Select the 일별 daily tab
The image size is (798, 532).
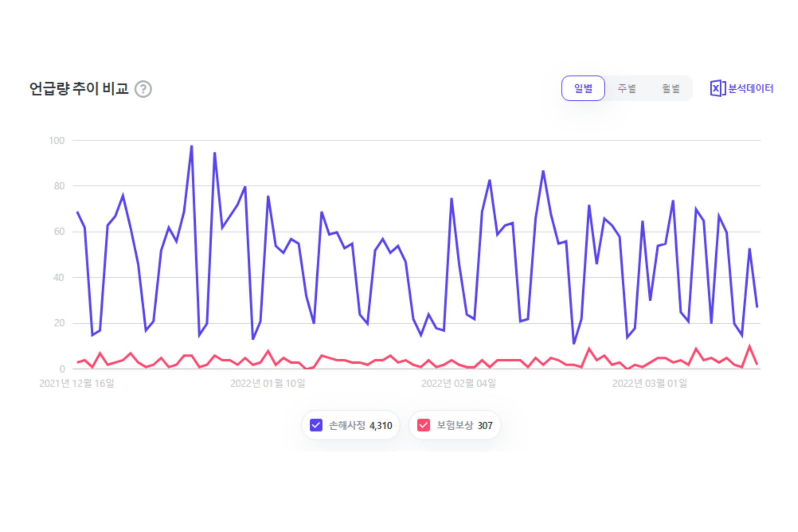pos(583,88)
